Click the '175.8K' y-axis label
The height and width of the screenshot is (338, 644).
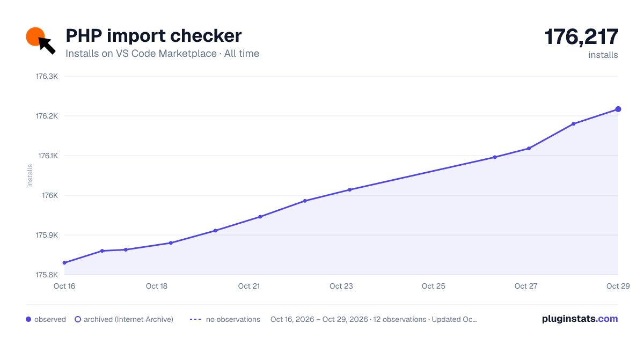coord(47,275)
